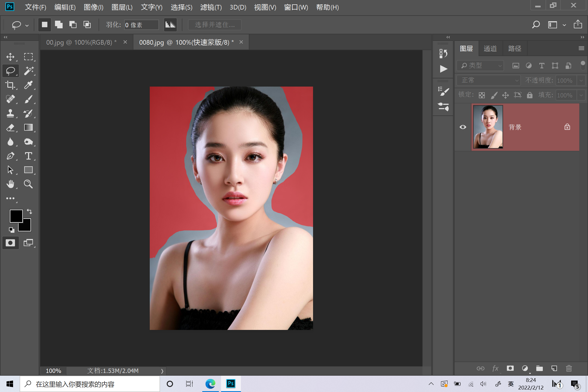Select the 背景 layer thumbnail
The width and height of the screenshot is (588, 392).
[488, 127]
